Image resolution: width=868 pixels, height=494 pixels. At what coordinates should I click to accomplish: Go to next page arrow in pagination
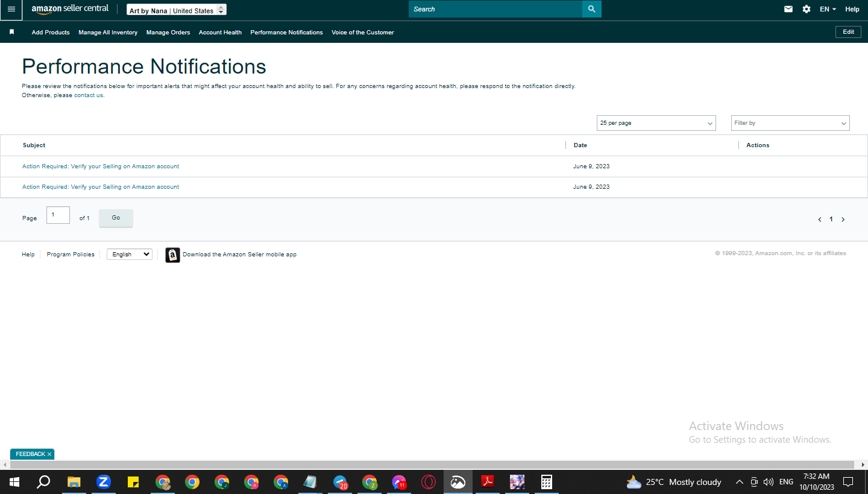tap(843, 220)
